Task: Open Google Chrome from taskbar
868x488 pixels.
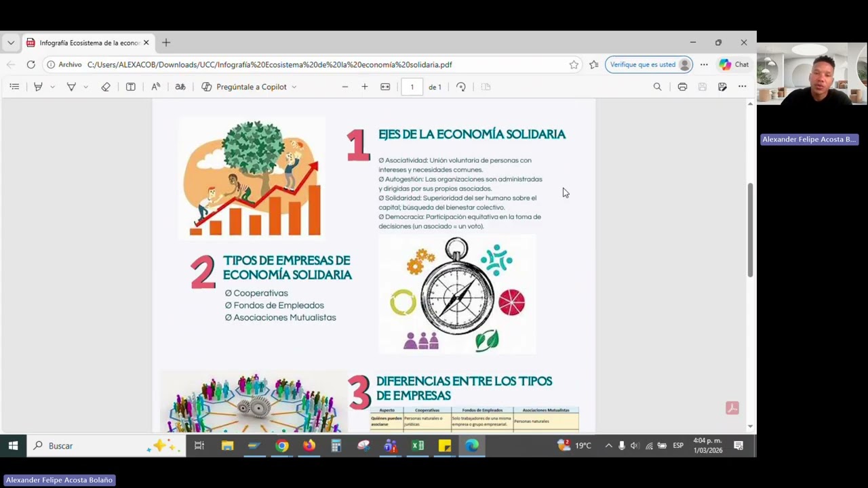Action: click(281, 445)
